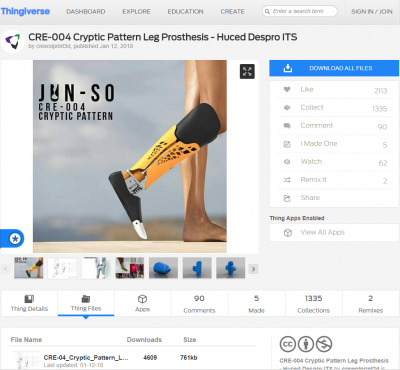Screen dimensions: 400x370
Task: Click the Share icon
Action: (287, 198)
